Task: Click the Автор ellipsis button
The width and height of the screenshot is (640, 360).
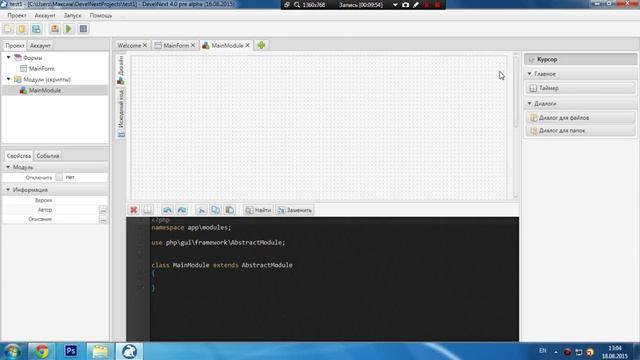Action: tap(103, 210)
